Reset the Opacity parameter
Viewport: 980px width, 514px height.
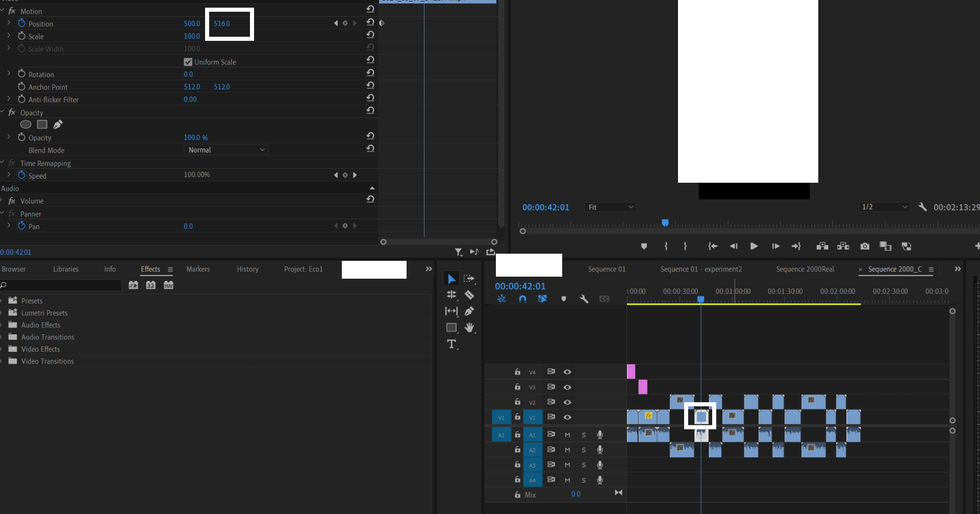tap(370, 136)
